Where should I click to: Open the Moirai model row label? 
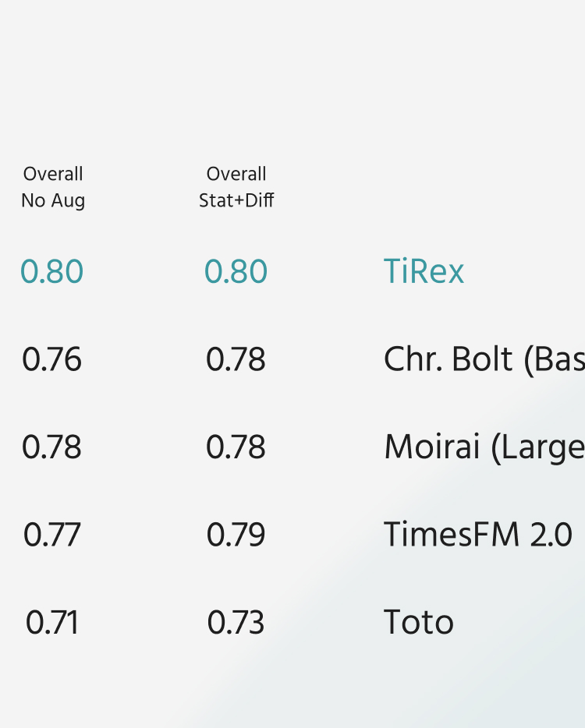[484, 447]
